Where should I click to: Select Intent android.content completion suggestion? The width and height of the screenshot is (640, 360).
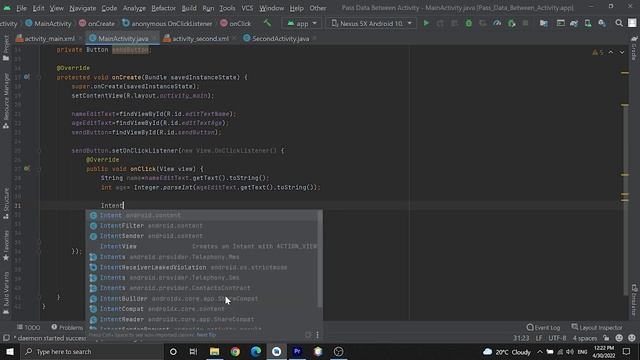(204, 215)
